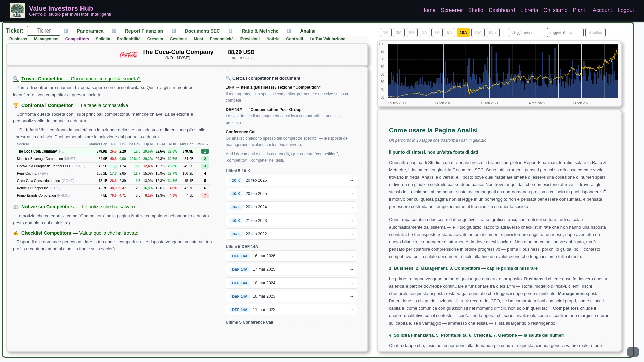Click the arrow on DEF 14A 11 mar 2022
Screen dimensions: 644x362
click(351, 310)
